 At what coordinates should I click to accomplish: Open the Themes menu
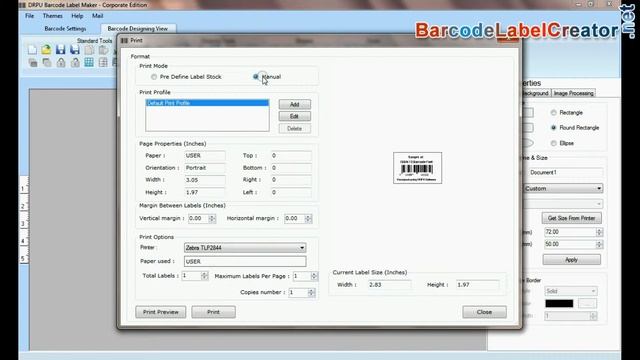pos(53,16)
